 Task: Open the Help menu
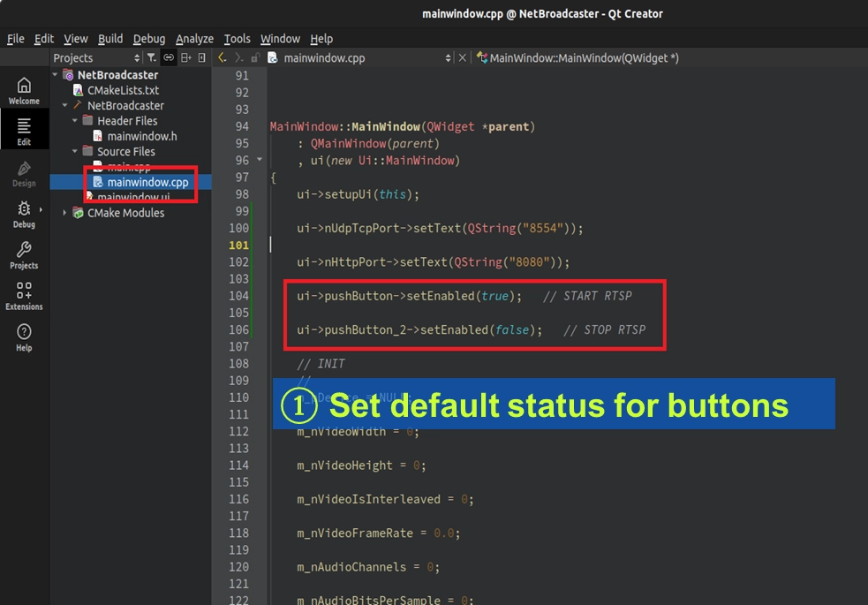click(321, 39)
